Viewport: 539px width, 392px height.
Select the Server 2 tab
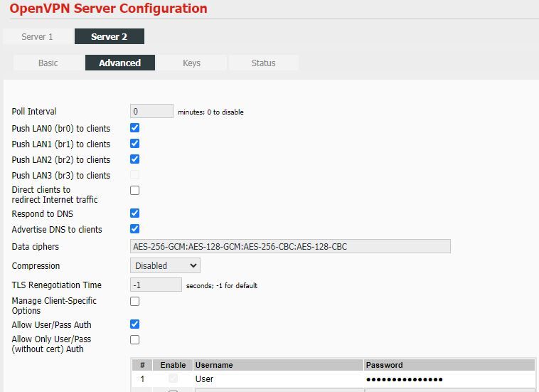click(110, 36)
